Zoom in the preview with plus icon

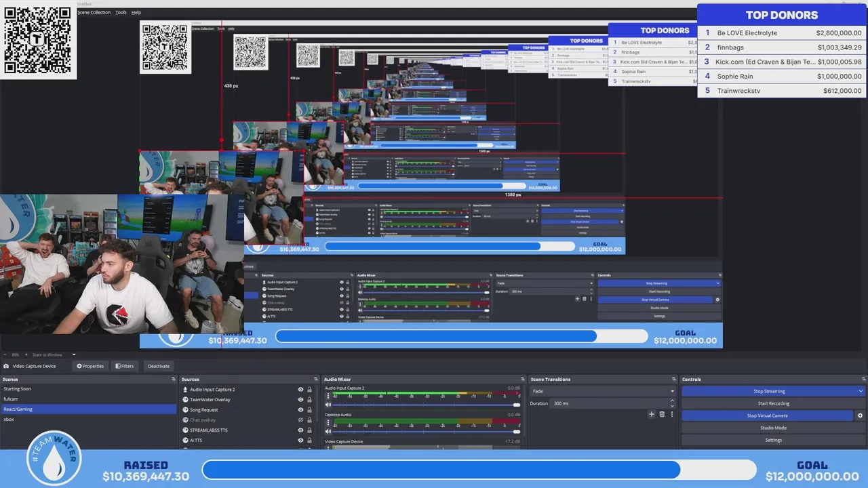tap(26, 354)
